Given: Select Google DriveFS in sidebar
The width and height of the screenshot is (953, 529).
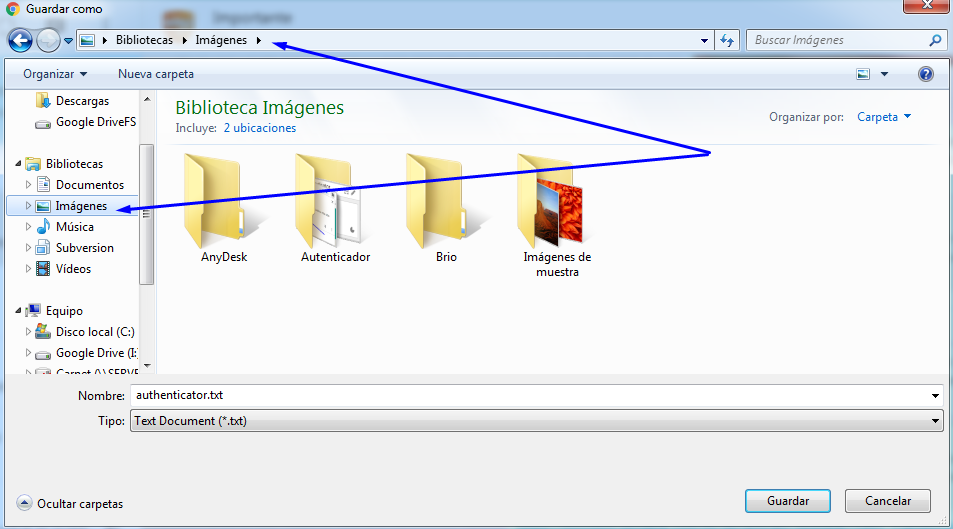Looking at the screenshot, I should (95, 122).
